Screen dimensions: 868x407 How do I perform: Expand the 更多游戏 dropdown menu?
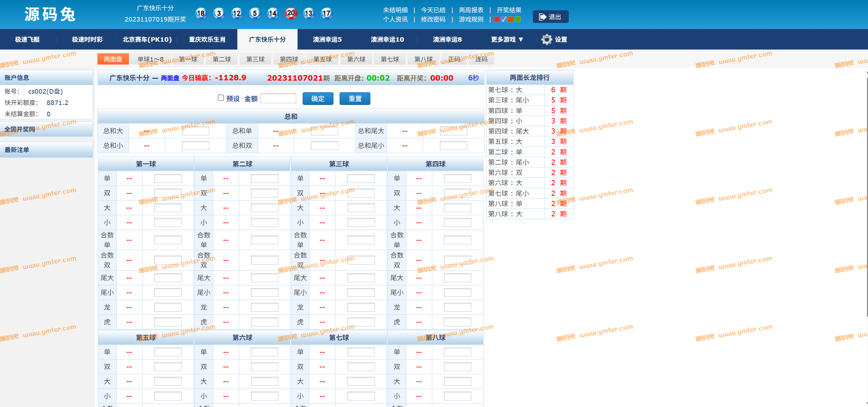click(x=507, y=40)
